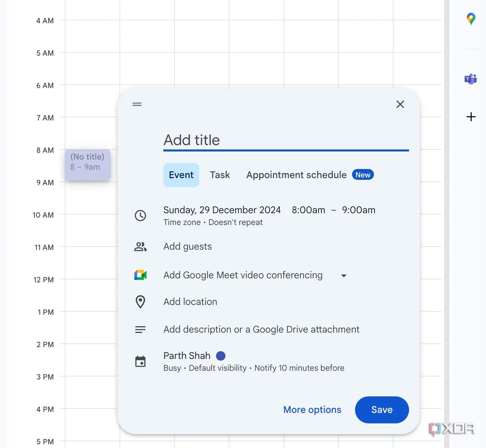Open Microsoft Teams add-on icon
This screenshot has height=448, width=486.
[x=471, y=79]
